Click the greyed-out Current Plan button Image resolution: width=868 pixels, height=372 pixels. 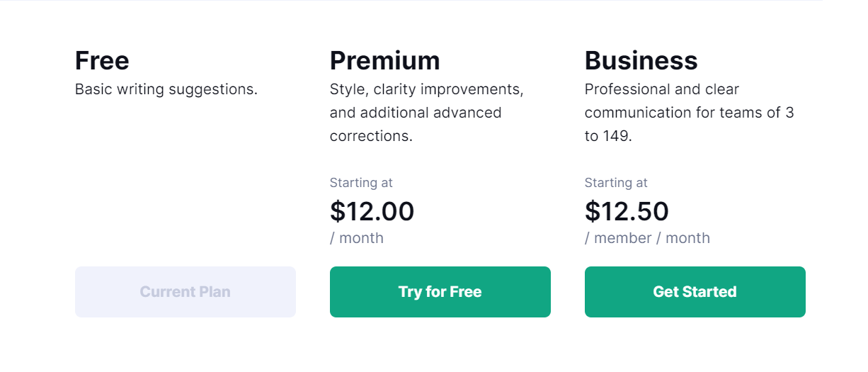[x=185, y=292]
